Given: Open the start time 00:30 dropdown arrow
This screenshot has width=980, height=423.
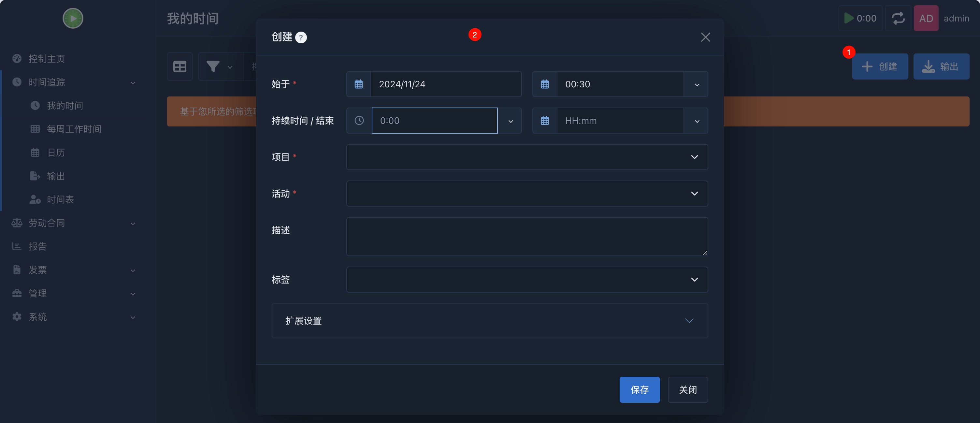Looking at the screenshot, I should point(697,84).
